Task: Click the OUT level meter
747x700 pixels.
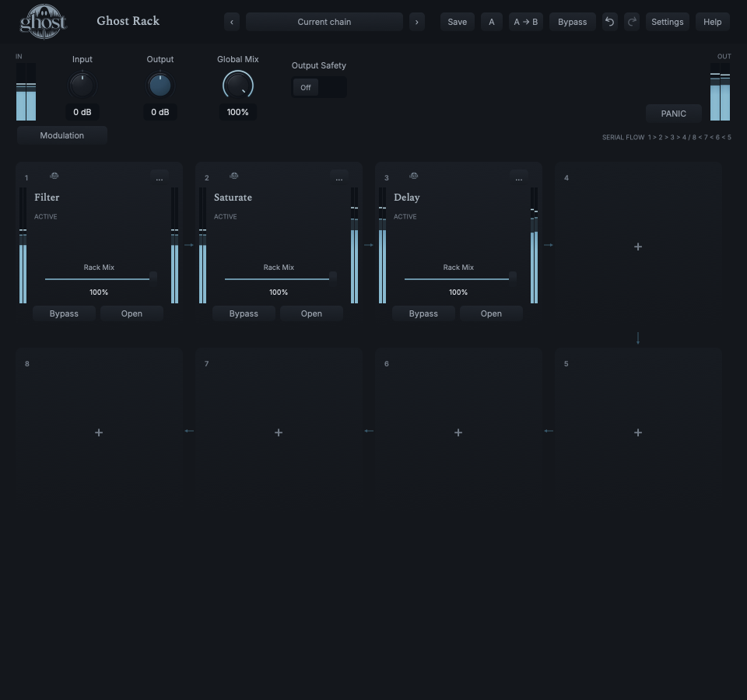Action: click(x=720, y=92)
